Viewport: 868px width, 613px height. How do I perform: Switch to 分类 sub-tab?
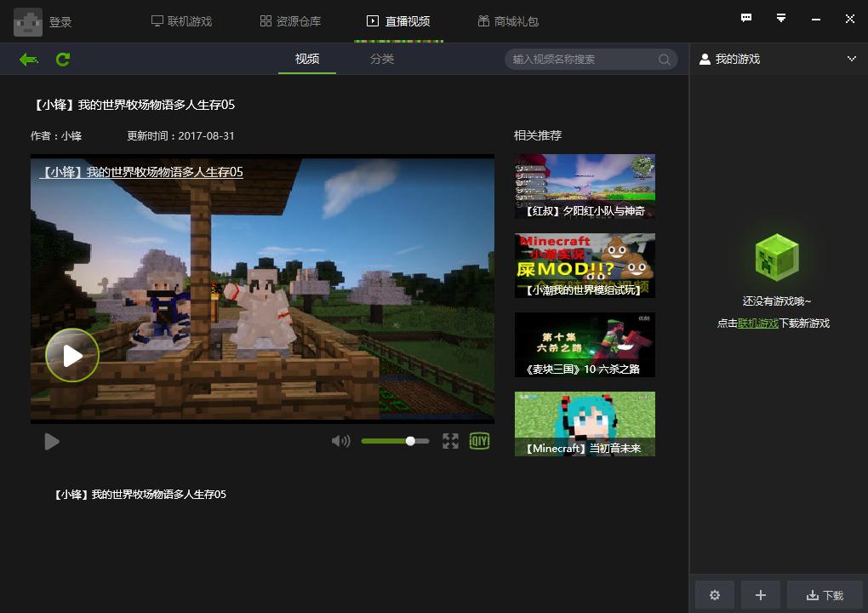[382, 59]
